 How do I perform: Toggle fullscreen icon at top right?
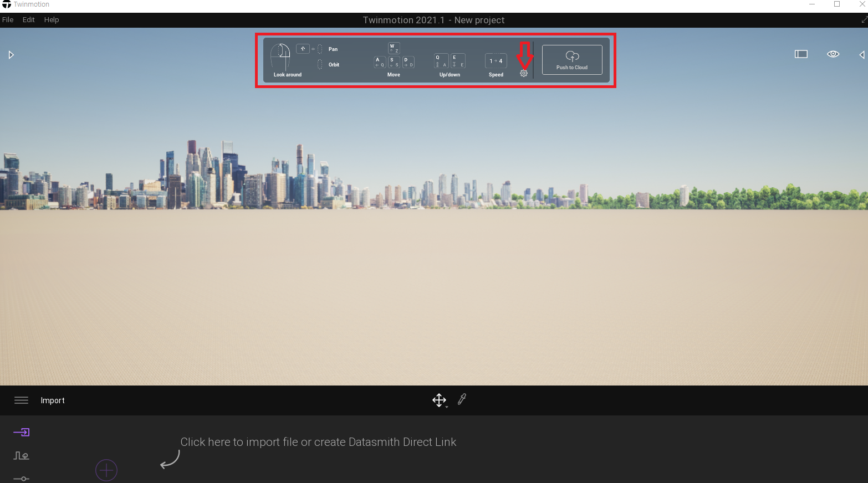pos(864,19)
